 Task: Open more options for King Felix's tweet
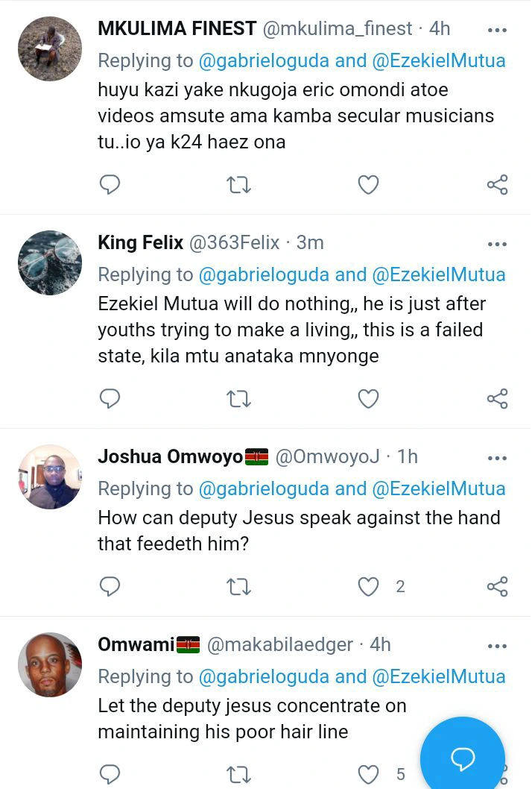coord(497,244)
